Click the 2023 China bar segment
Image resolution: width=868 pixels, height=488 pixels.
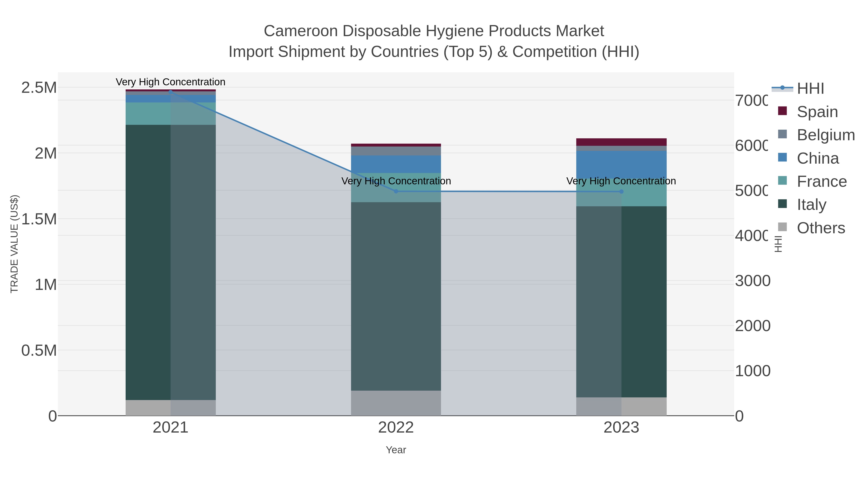click(621, 164)
